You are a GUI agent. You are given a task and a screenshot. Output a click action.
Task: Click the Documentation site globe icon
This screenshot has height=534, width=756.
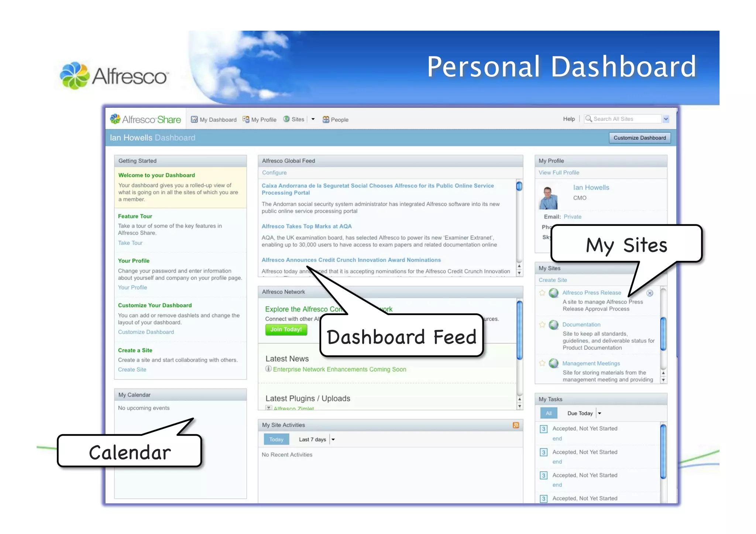pos(553,325)
